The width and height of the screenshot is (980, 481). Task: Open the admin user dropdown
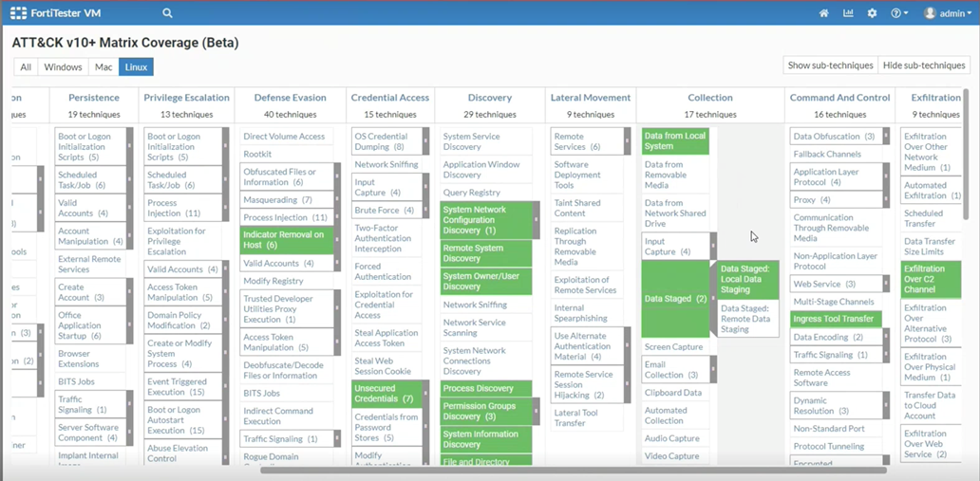(948, 13)
